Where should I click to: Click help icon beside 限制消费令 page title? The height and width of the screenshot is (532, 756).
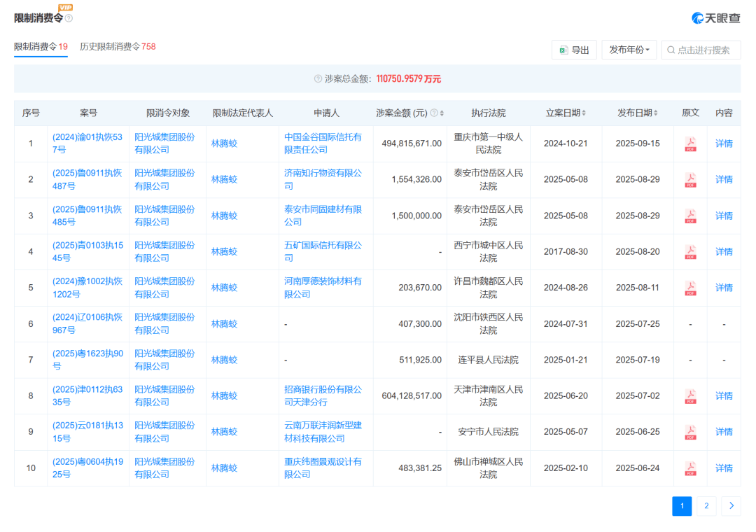click(x=69, y=17)
